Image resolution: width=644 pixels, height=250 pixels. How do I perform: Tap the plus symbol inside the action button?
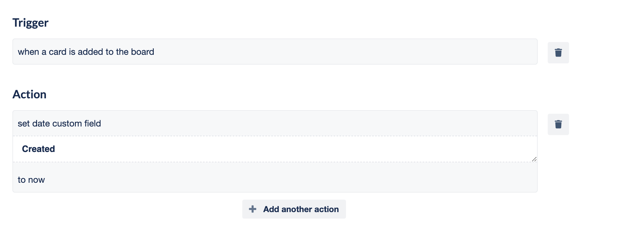(x=252, y=209)
